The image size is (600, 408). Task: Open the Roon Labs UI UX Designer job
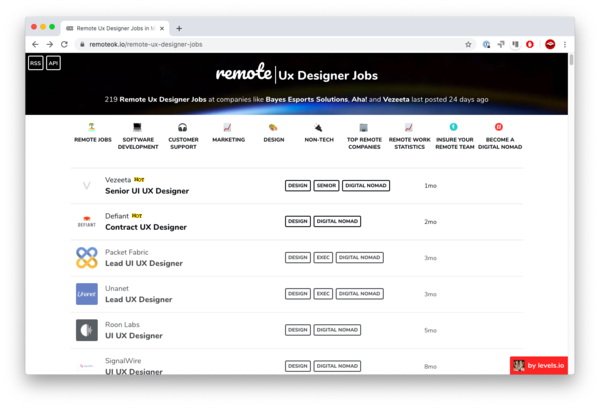pyautogui.click(x=134, y=336)
